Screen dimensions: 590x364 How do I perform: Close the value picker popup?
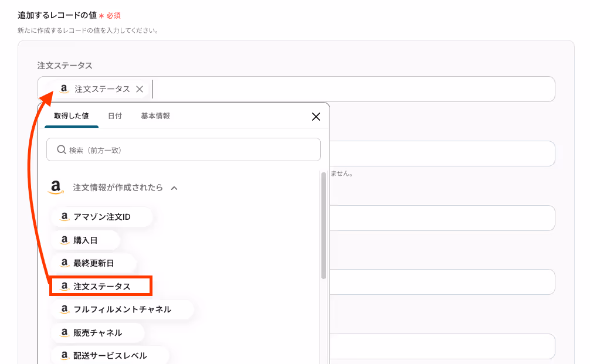coord(316,117)
